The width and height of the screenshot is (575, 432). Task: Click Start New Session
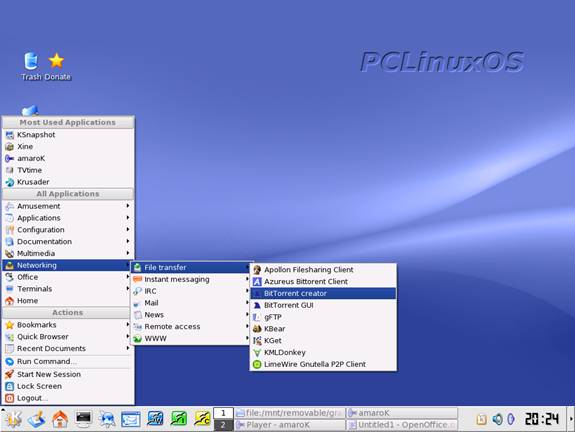[x=68, y=374]
